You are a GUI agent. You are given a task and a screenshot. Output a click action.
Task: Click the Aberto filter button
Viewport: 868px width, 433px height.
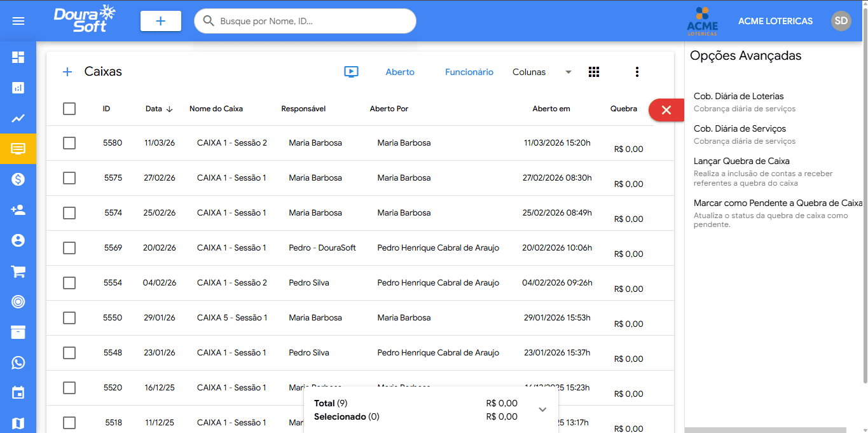pyautogui.click(x=400, y=72)
